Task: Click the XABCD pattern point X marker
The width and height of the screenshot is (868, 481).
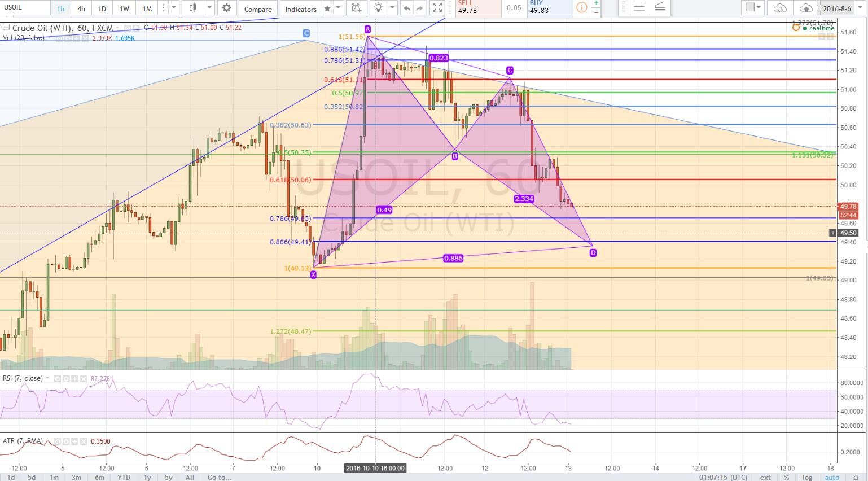Action: click(313, 274)
